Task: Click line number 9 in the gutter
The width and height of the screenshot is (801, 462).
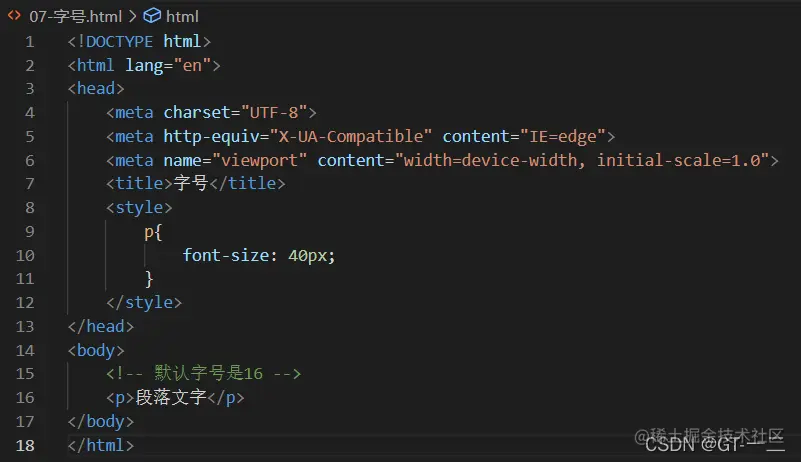Action: pyautogui.click(x=30, y=232)
